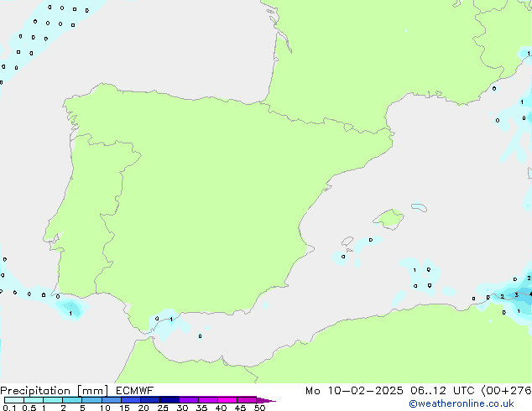Choose the 30–35 mm purple swatch
This screenshot has width=532, height=411.
(188, 400)
